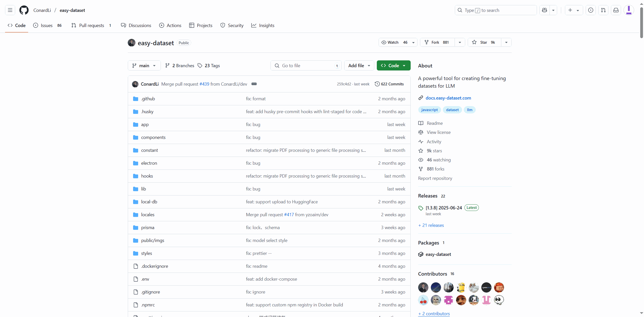Click the 9k stars star icon
This screenshot has height=317, width=644.
421,151
